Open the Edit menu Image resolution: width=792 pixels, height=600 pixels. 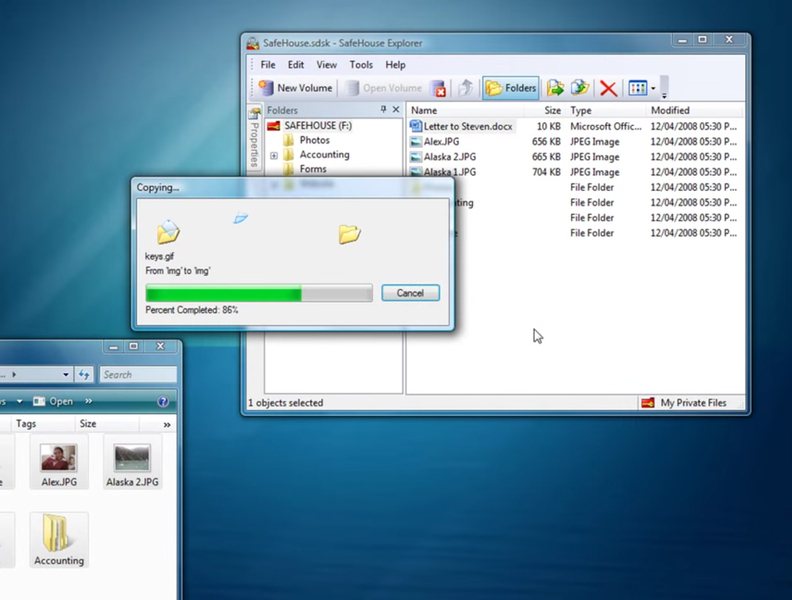295,65
